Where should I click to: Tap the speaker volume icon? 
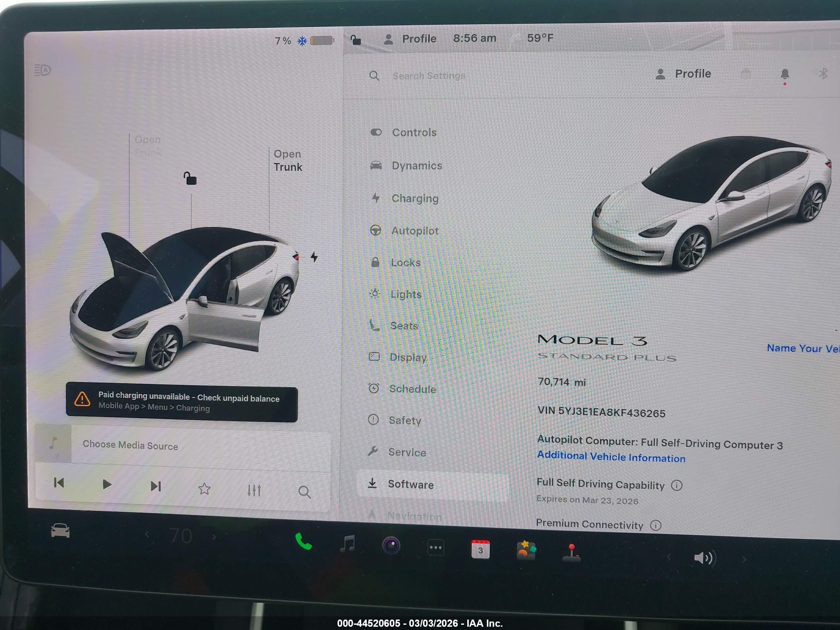(x=705, y=558)
